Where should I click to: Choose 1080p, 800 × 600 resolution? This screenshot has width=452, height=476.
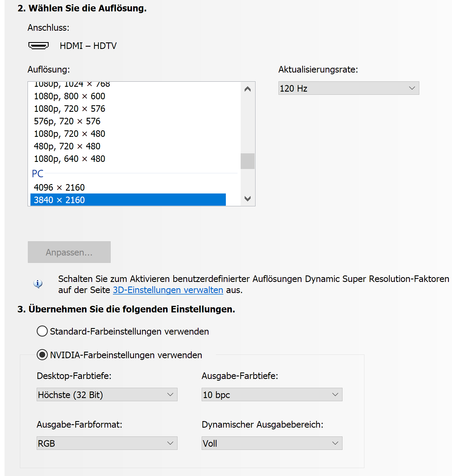click(x=69, y=96)
